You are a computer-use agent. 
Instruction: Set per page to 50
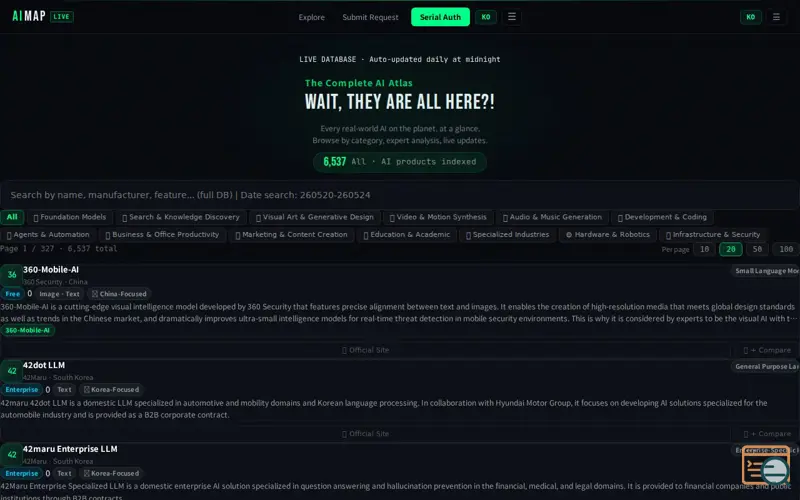tap(757, 249)
